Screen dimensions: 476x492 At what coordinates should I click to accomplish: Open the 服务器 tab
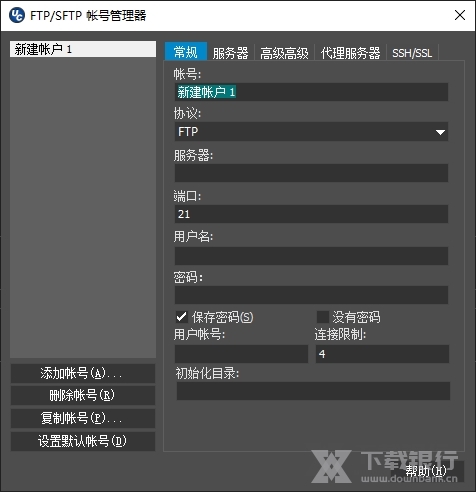click(231, 53)
